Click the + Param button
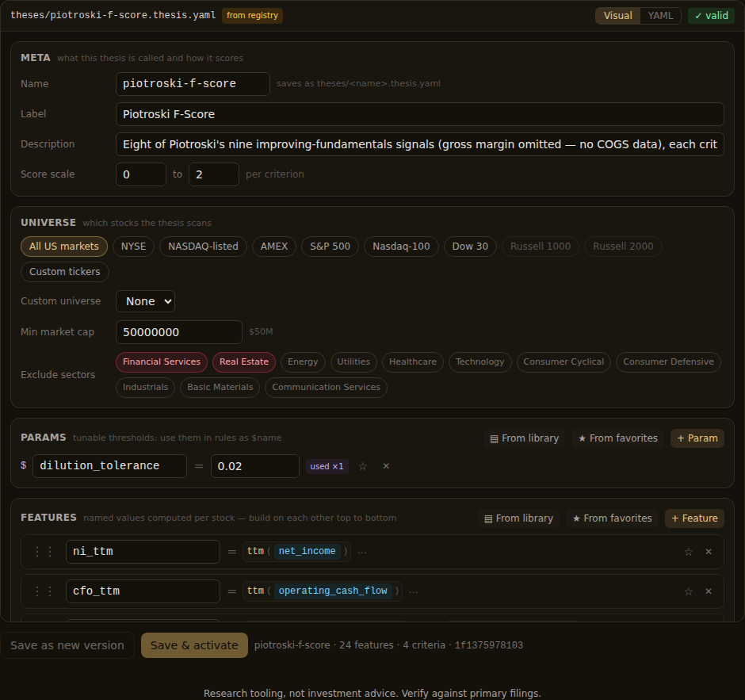Viewport: 745px width, 700px height. coord(697,438)
